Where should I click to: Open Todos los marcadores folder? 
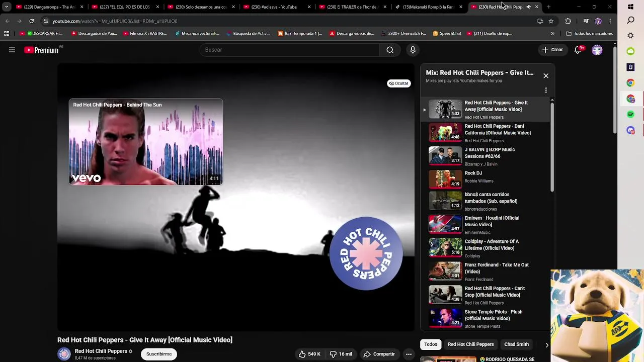(x=589, y=34)
